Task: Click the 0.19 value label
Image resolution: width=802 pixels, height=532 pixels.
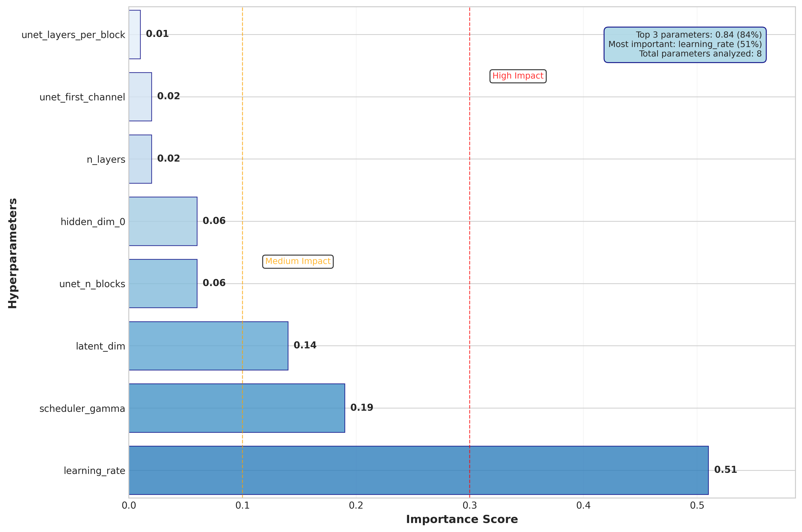Action: point(361,408)
